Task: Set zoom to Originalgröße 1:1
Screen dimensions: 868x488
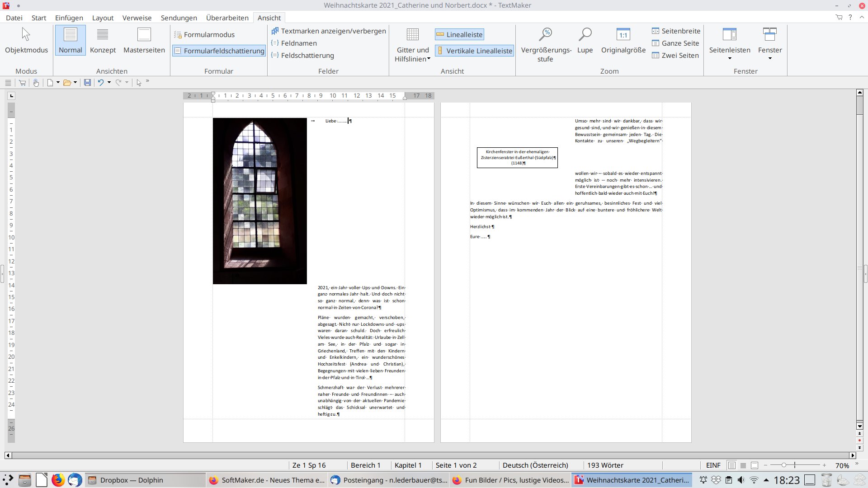Action: 623,41
